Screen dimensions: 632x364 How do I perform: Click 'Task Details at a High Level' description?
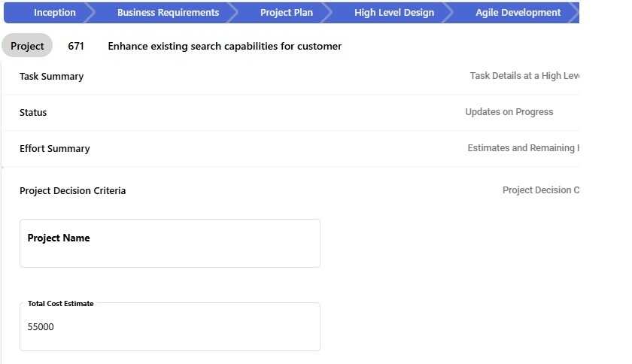pyautogui.click(x=524, y=76)
